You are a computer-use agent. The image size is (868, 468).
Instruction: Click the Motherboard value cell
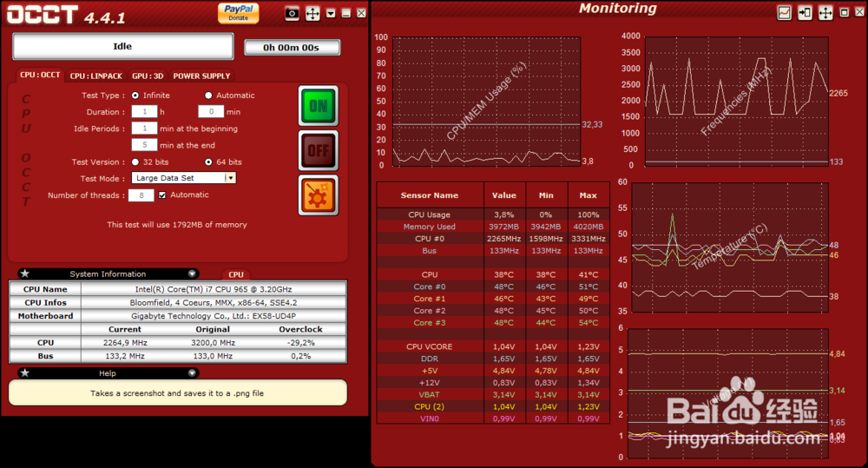pos(214,316)
